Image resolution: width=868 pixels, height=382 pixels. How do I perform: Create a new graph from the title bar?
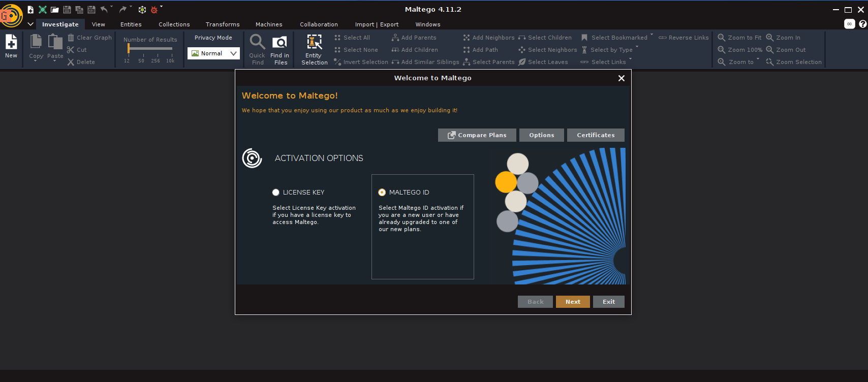click(30, 10)
